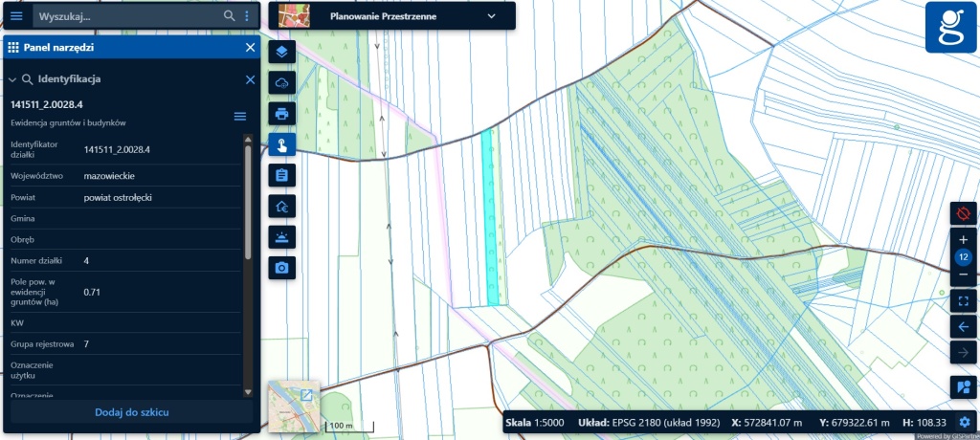Open the hamburger main menu

pos(16,16)
